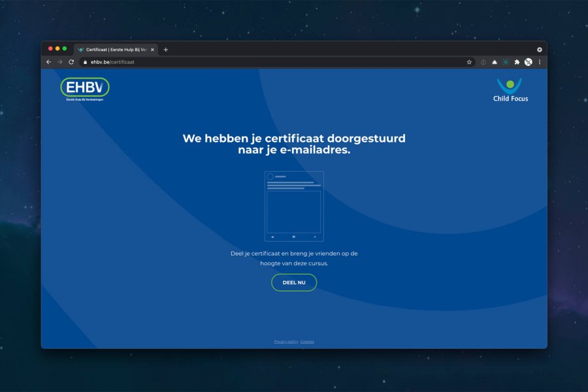This screenshot has width=588, height=392.
Task: Bookmark this page with the star icon
Action: 469,62
